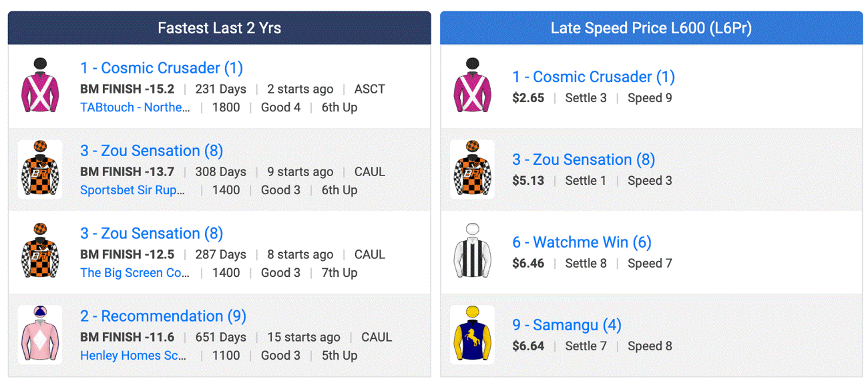This screenshot has height=383, width=868.
Task: Click Watchme Win's black-and-white striped silks icon
Action: point(472,252)
